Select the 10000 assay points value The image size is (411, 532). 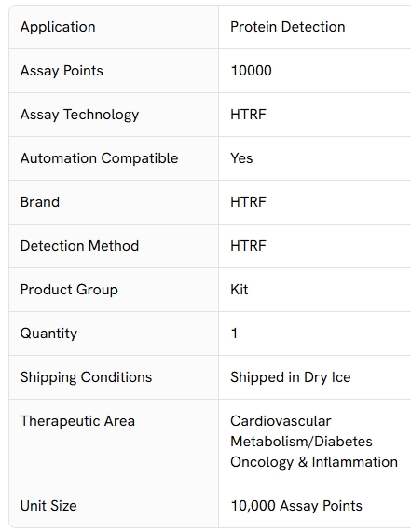click(251, 71)
